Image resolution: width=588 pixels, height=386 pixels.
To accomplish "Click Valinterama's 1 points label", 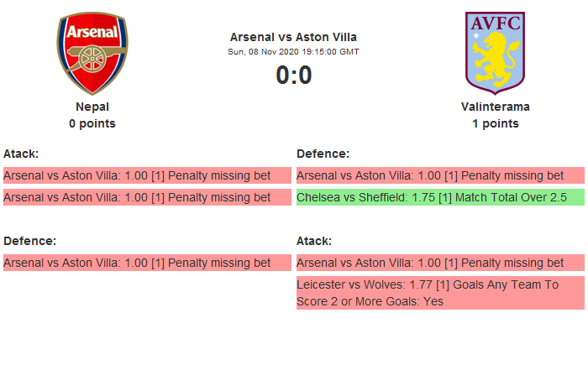I will pos(495,123).
